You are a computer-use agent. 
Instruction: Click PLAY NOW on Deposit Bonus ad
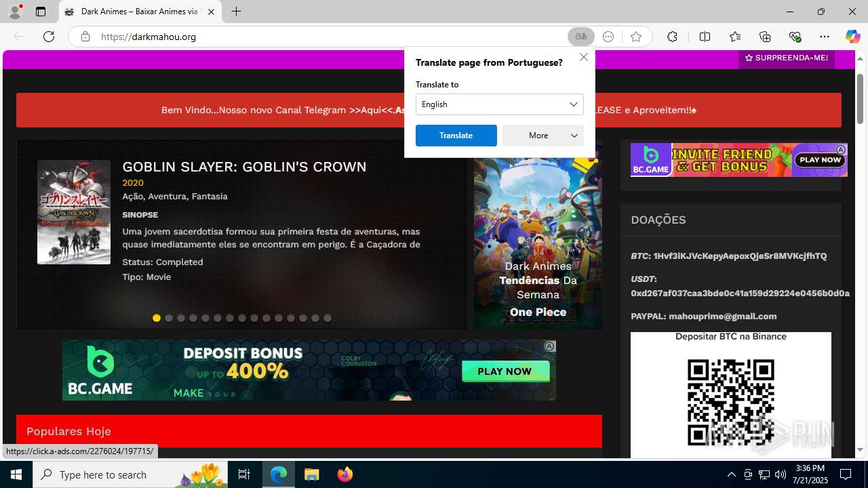[x=505, y=371]
